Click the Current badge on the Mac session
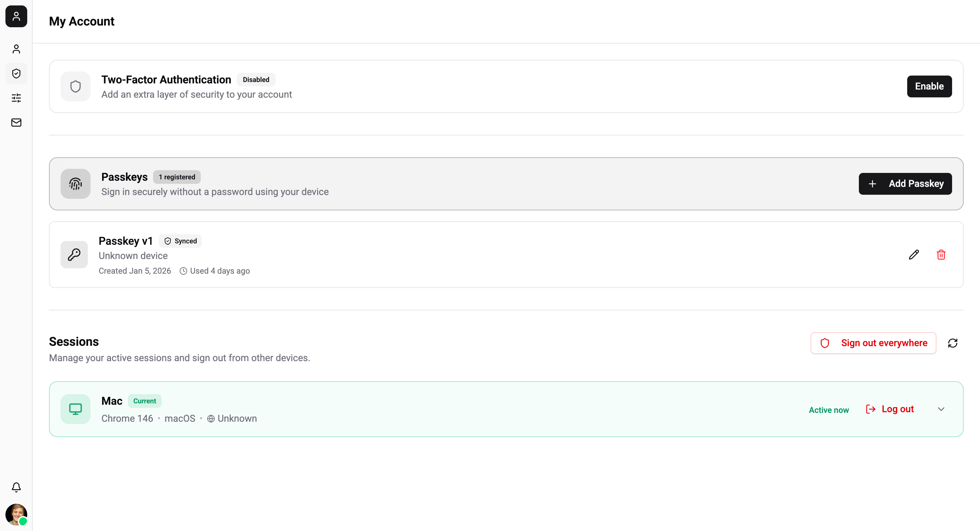The image size is (980, 531). (145, 401)
